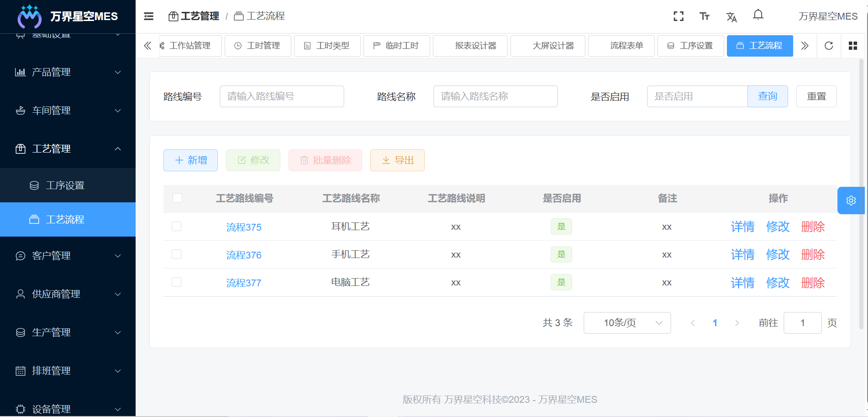This screenshot has height=417, width=868.
Task: Expand the 生产管理 sidebar menu
Action: (68, 333)
